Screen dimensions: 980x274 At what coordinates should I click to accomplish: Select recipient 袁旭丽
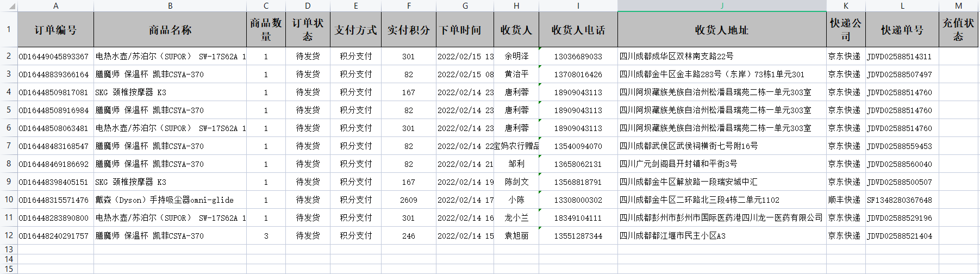pyautogui.click(x=516, y=235)
